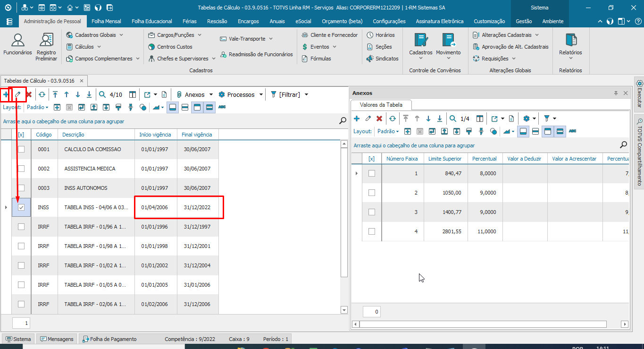
Task: Click the grid search magnifier in left panel
Action: pos(343,121)
